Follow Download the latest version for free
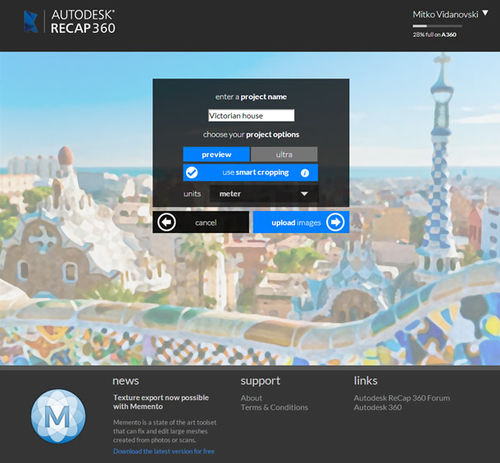 (164, 451)
